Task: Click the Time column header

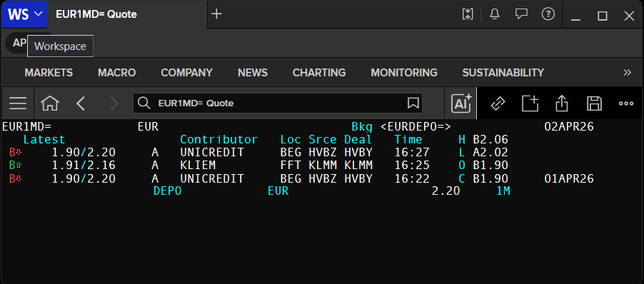Action: [x=408, y=140]
